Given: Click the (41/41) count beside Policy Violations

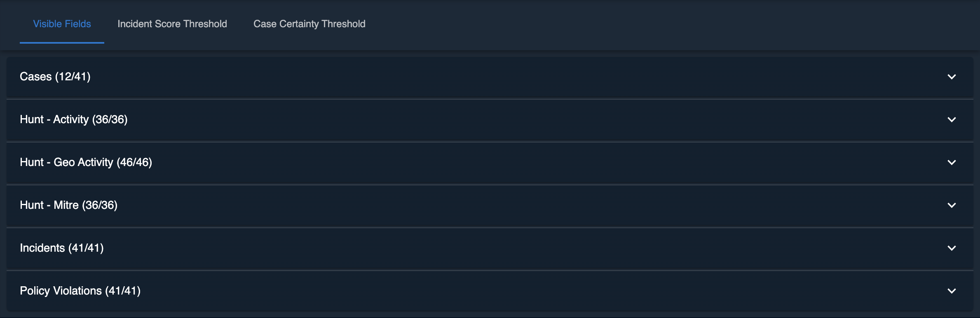Looking at the screenshot, I should click(x=123, y=291).
